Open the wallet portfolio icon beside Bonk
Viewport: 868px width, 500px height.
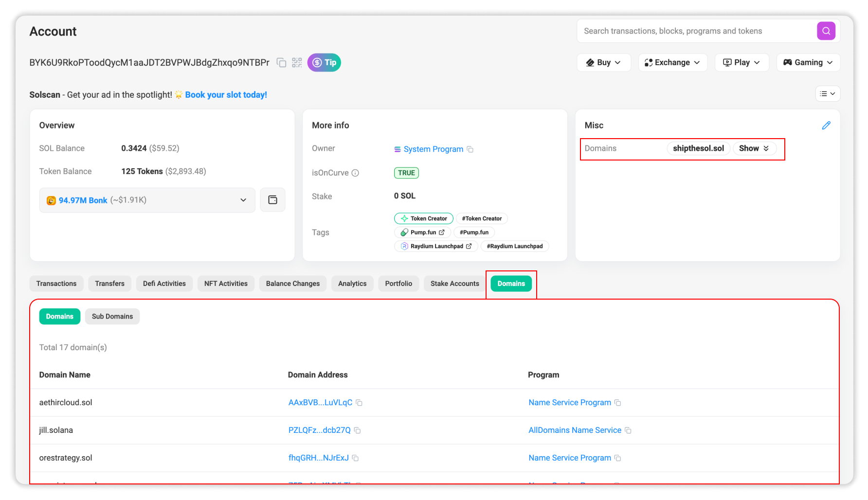[272, 200]
